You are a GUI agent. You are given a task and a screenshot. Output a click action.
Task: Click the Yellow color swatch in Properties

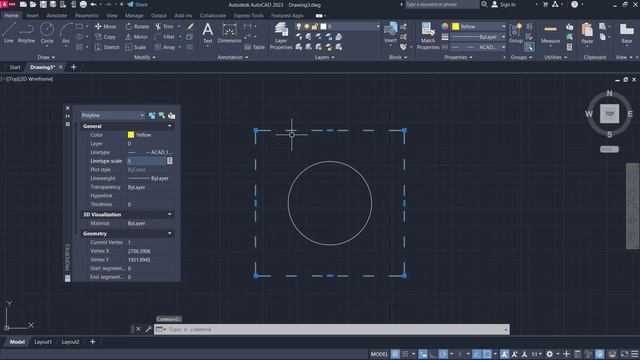click(x=131, y=135)
